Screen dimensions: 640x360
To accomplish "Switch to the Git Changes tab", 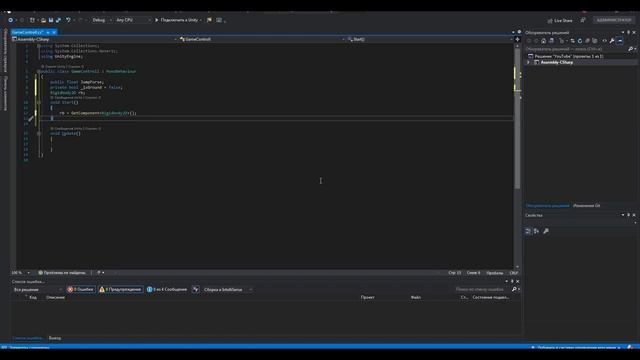I will [x=587, y=206].
